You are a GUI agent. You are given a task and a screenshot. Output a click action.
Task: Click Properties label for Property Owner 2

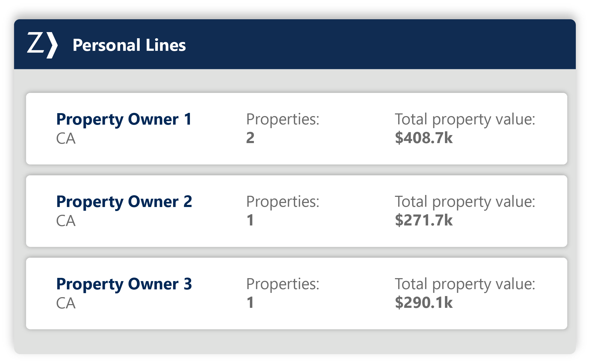point(283,201)
